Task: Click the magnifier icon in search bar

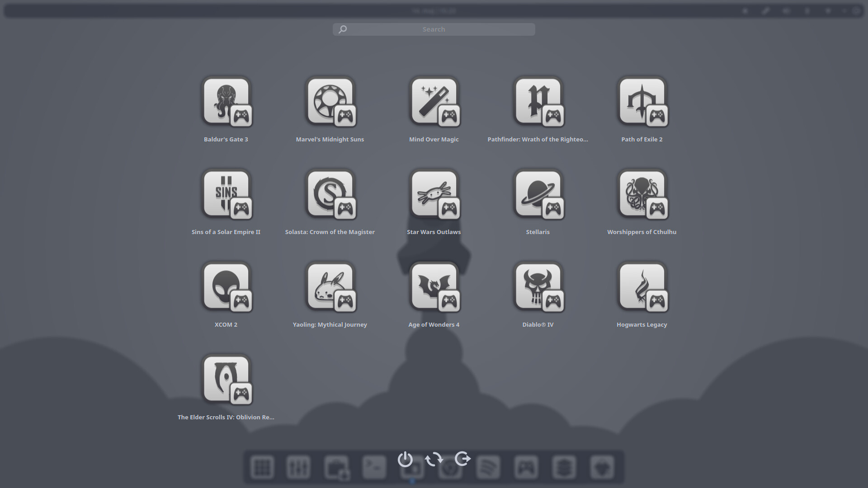Action: 343,29
